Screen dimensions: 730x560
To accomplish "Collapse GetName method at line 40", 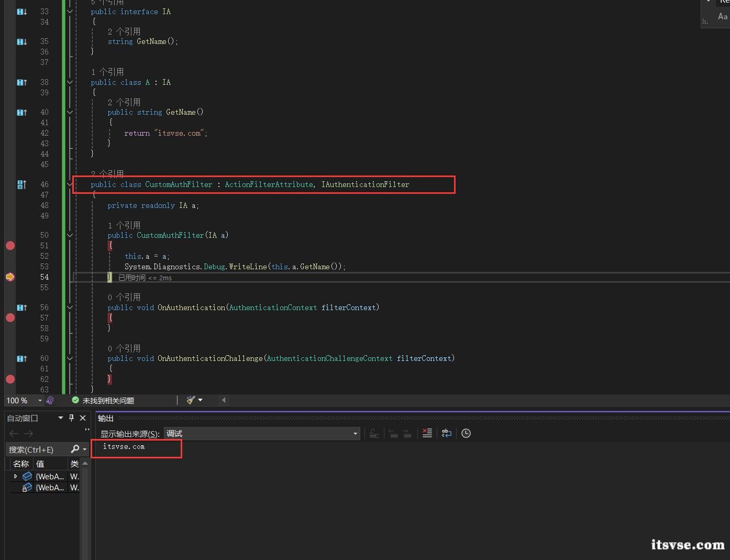I will [x=70, y=112].
